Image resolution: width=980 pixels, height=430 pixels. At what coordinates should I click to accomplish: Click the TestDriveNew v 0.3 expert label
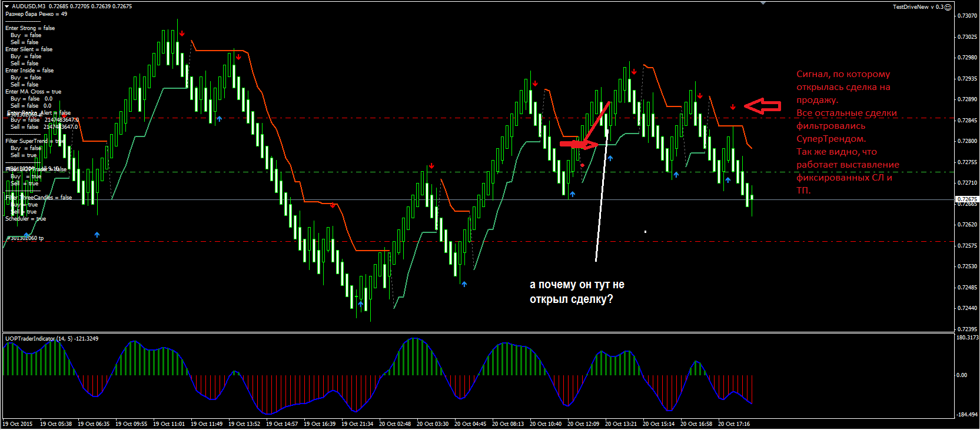[x=918, y=7]
